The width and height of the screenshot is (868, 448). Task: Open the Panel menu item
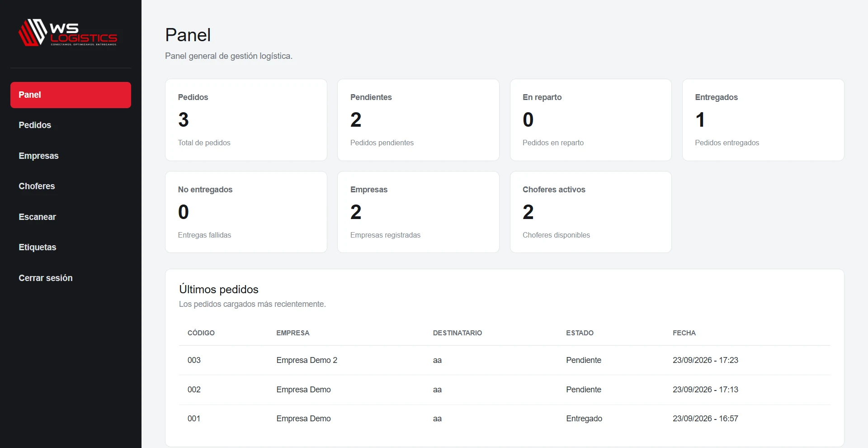point(71,95)
